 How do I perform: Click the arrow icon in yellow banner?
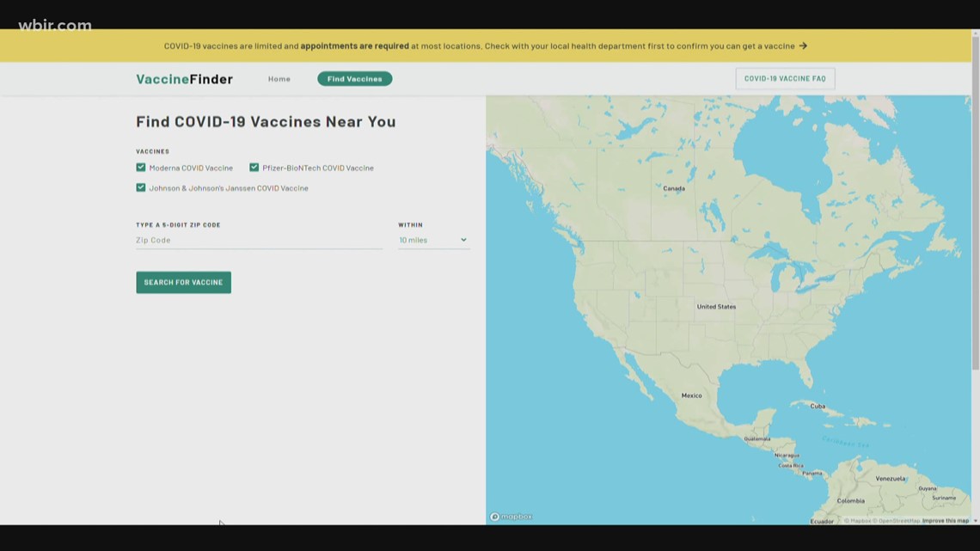point(803,46)
